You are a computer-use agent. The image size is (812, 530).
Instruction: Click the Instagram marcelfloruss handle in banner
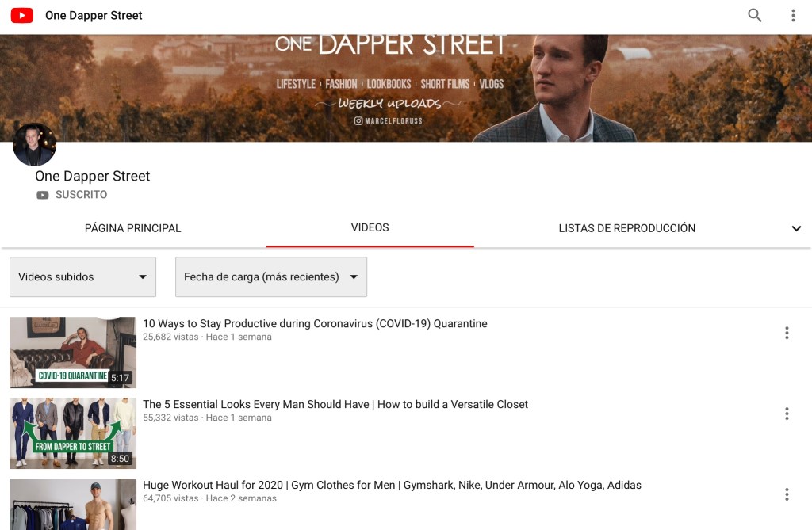point(389,121)
